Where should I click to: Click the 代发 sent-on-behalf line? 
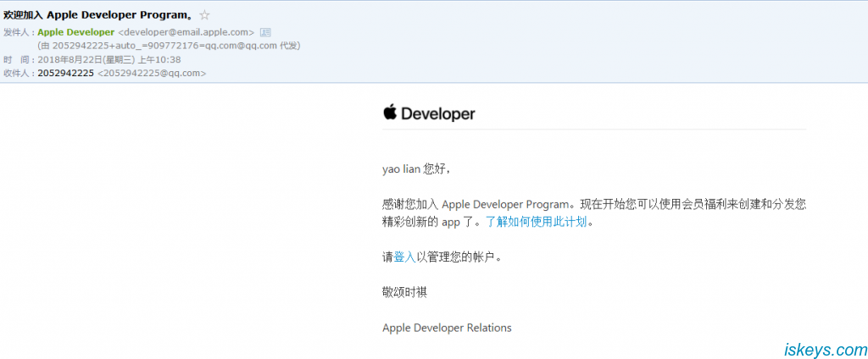pyautogui.click(x=169, y=46)
